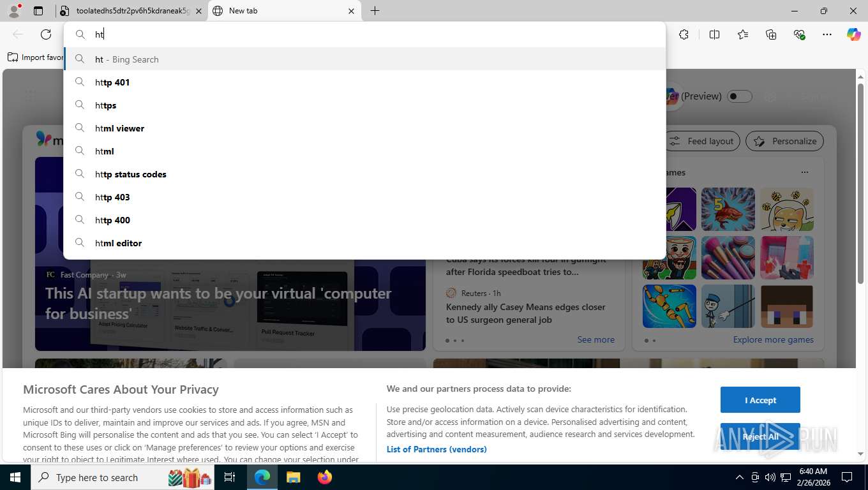This screenshot has height=490, width=868.
Task: Toggle split screen view icon
Action: 714,34
